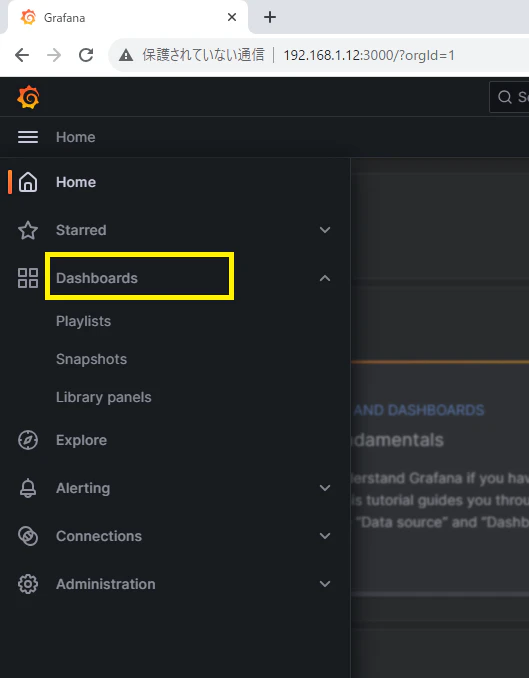Click the Starred star icon
529x678 pixels.
(x=28, y=230)
